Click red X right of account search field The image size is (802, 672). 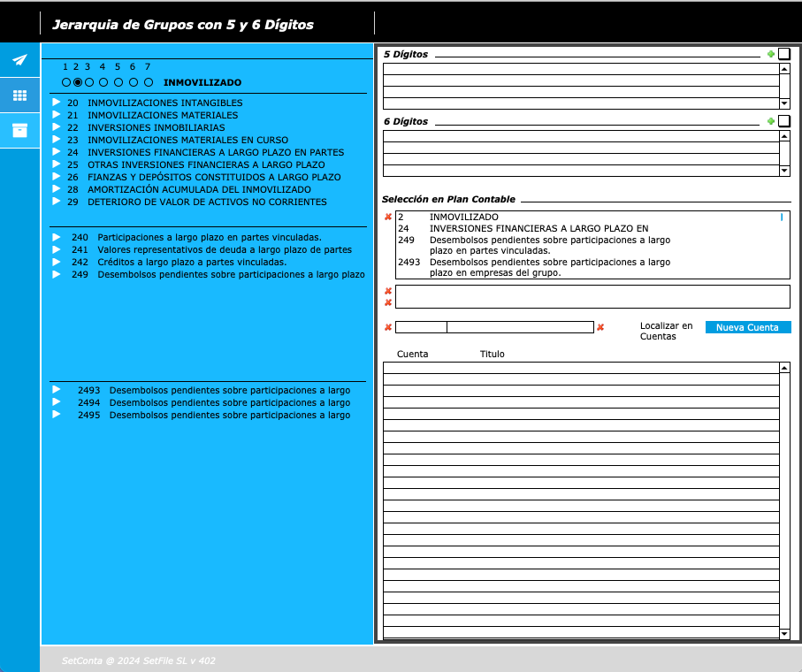click(600, 328)
